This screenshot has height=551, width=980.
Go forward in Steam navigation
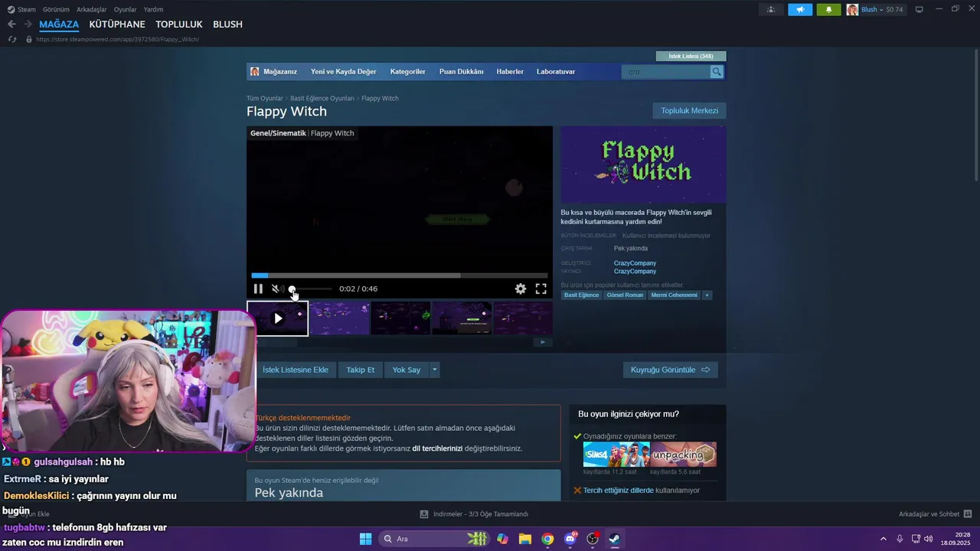point(28,24)
